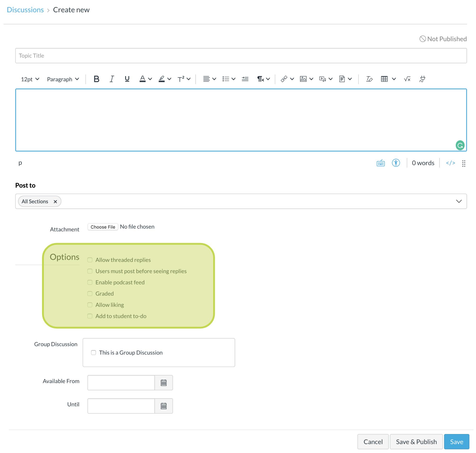The height and width of the screenshot is (453, 476).
Task: Expand the Post to sections dropdown
Action: 458,201
